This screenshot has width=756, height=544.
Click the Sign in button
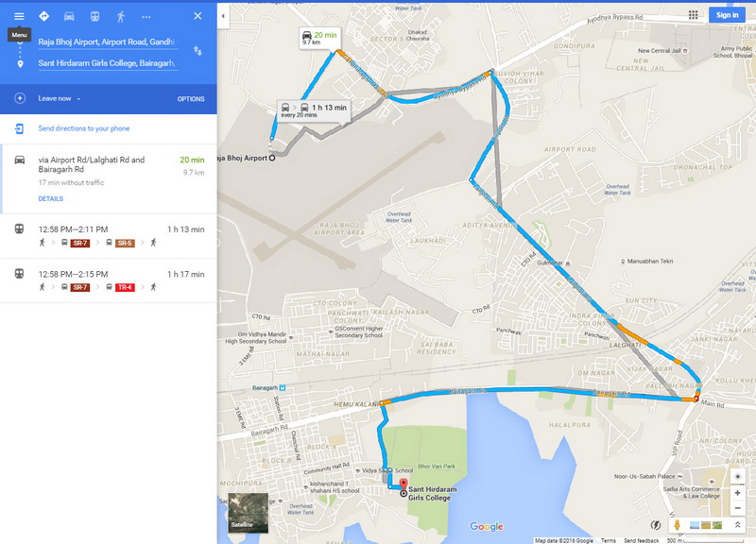(x=727, y=15)
